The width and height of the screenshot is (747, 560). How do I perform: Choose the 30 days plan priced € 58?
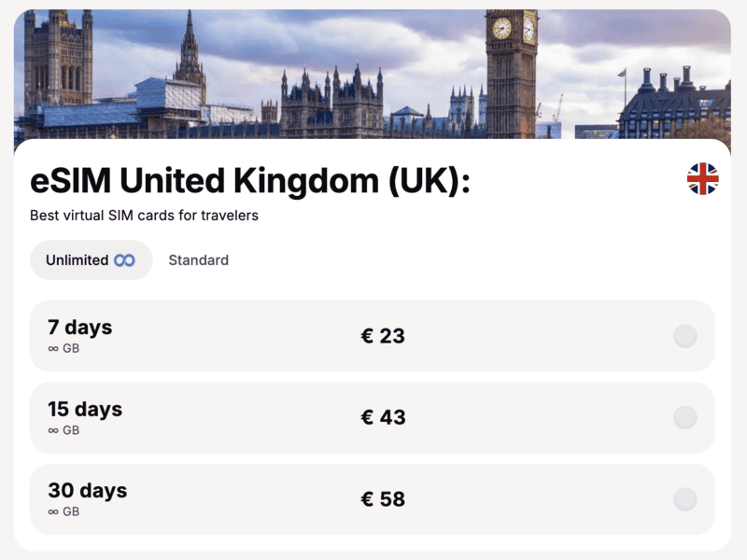point(373,499)
